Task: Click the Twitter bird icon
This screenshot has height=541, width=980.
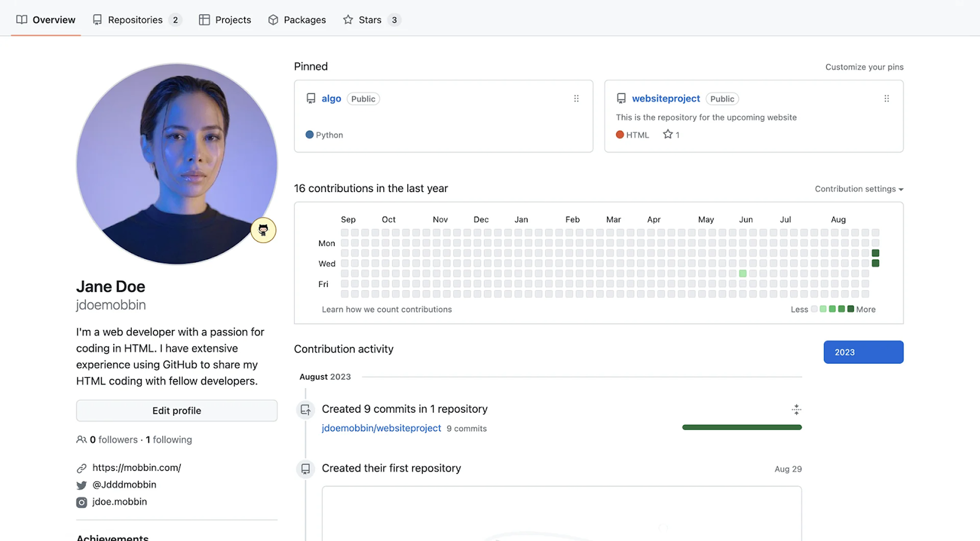Action: click(x=81, y=485)
